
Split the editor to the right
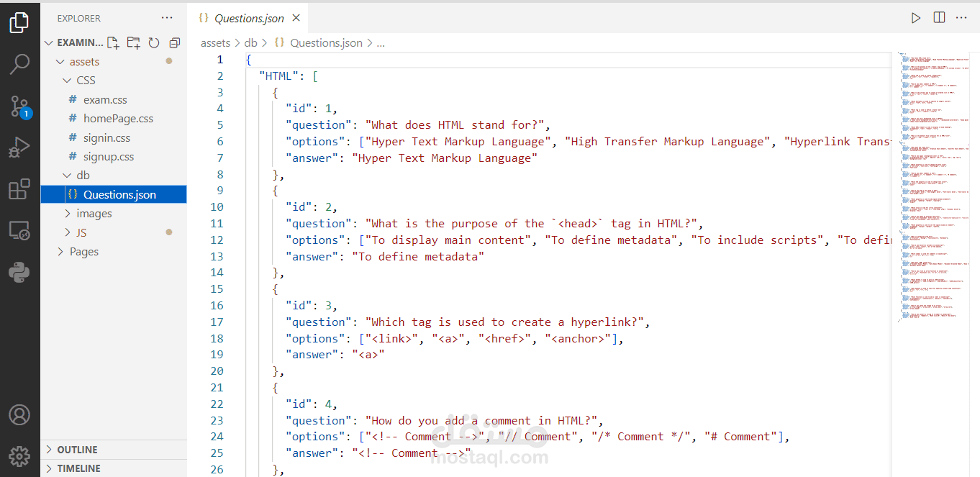pyautogui.click(x=939, y=18)
